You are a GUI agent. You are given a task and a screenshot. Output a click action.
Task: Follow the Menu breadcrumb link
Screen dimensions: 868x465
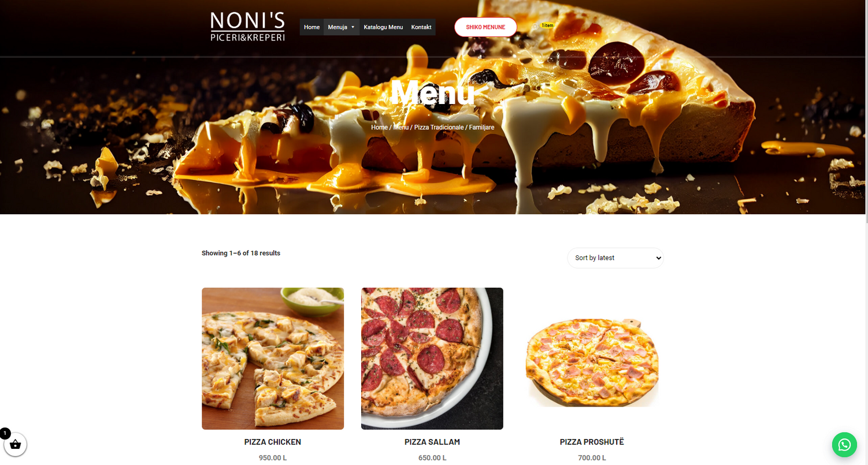point(400,127)
